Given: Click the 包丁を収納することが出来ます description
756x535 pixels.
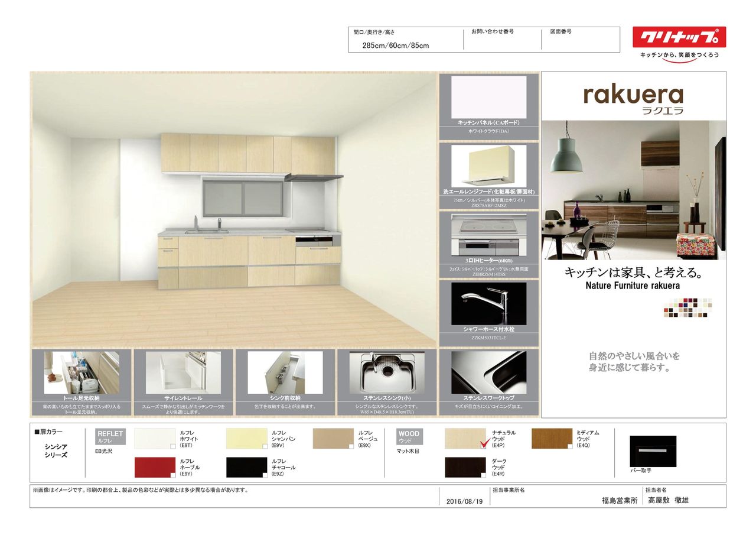Looking at the screenshot, I should pos(285,407).
